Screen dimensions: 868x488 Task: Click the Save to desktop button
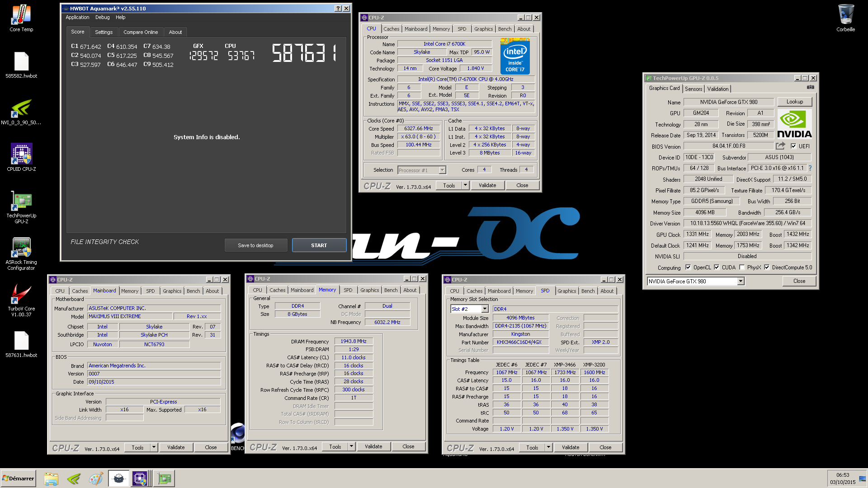[255, 245]
